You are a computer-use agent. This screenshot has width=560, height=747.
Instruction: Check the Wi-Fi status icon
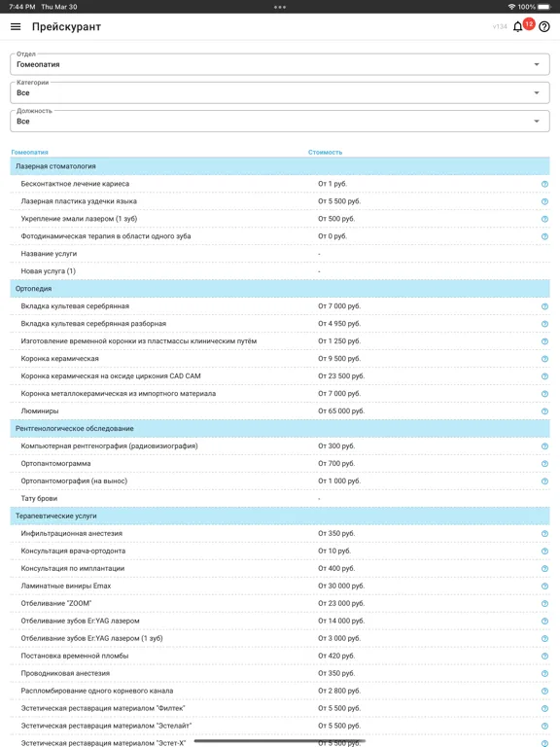tap(512, 7)
